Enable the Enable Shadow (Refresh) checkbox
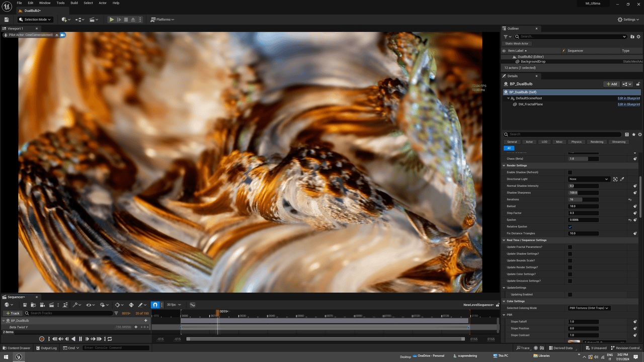The height and width of the screenshot is (362, 644). tap(570, 172)
